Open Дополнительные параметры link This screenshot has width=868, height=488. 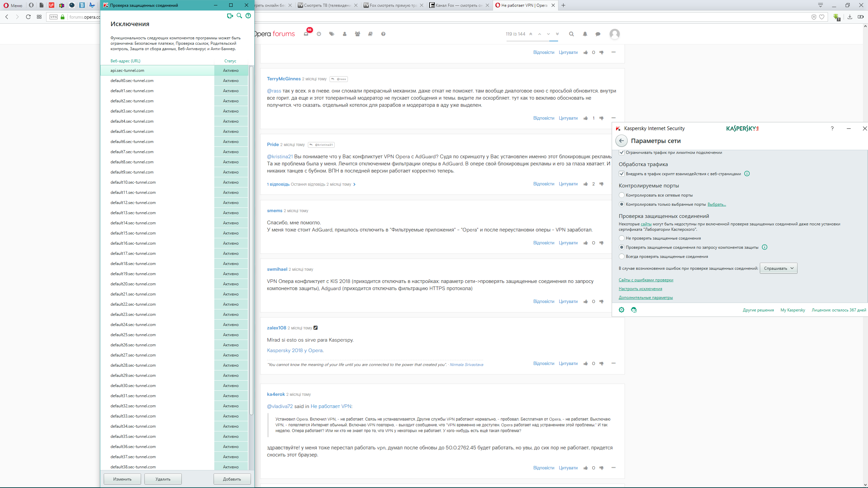646,298
